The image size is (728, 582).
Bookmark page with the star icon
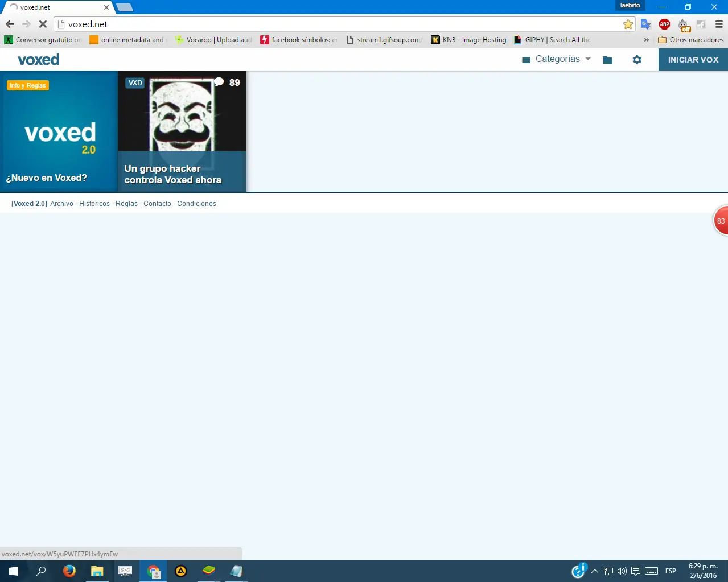point(628,24)
